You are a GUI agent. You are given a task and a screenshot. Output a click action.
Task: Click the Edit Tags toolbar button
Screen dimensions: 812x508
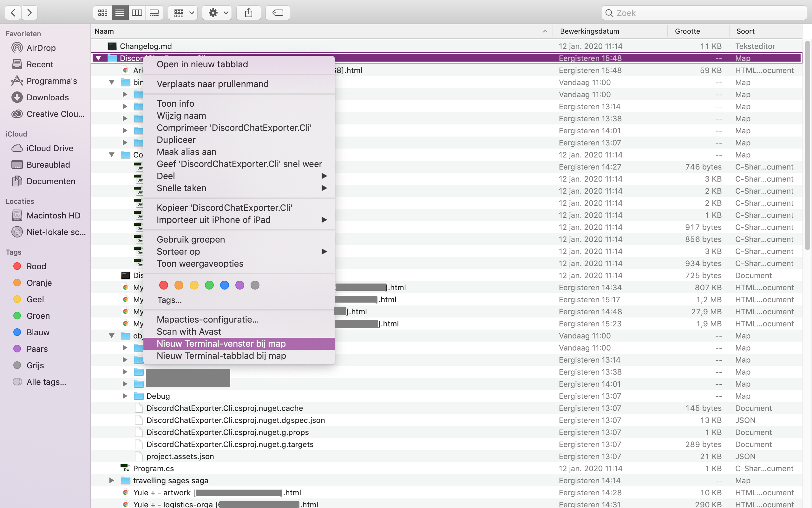tap(278, 13)
